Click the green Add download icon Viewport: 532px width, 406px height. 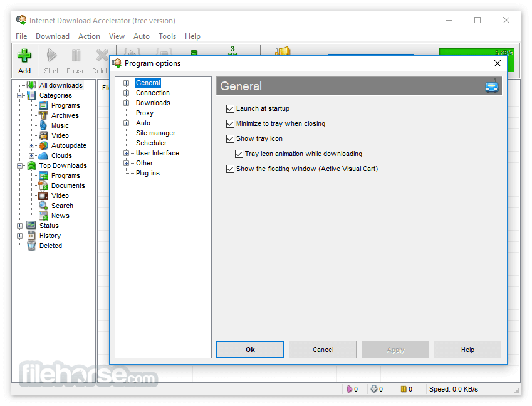[24, 55]
